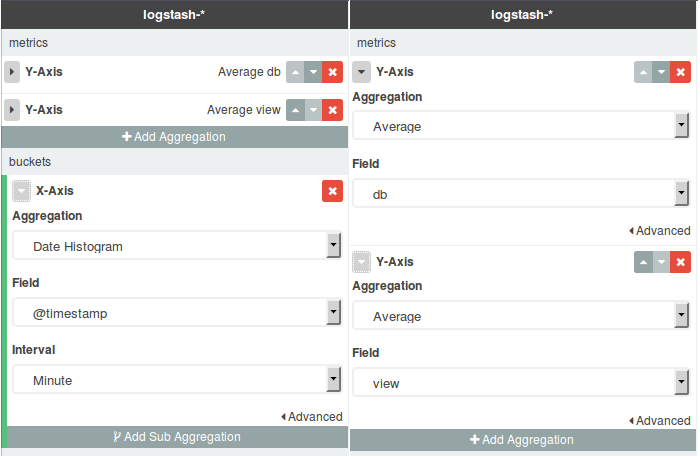This screenshot has width=700, height=456.
Task: Click Add Sub Aggregation button
Action: pyautogui.click(x=176, y=437)
